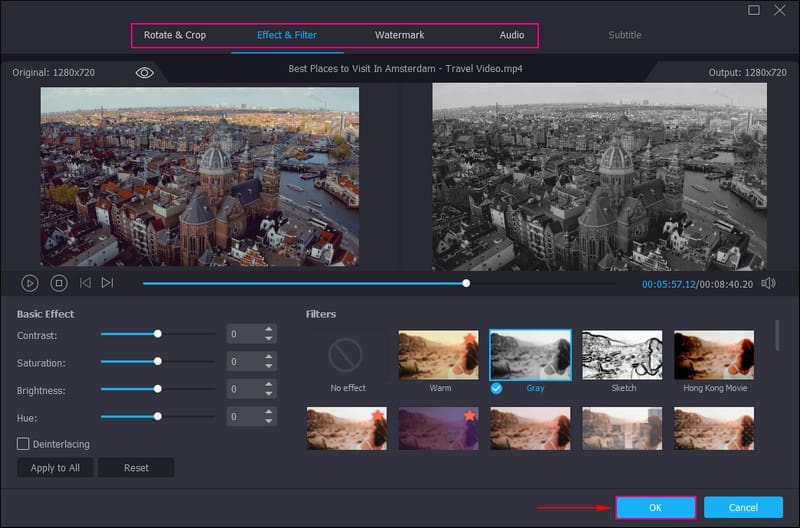Toggle the preview eye icon
This screenshot has height=528, width=800.
[x=144, y=73]
